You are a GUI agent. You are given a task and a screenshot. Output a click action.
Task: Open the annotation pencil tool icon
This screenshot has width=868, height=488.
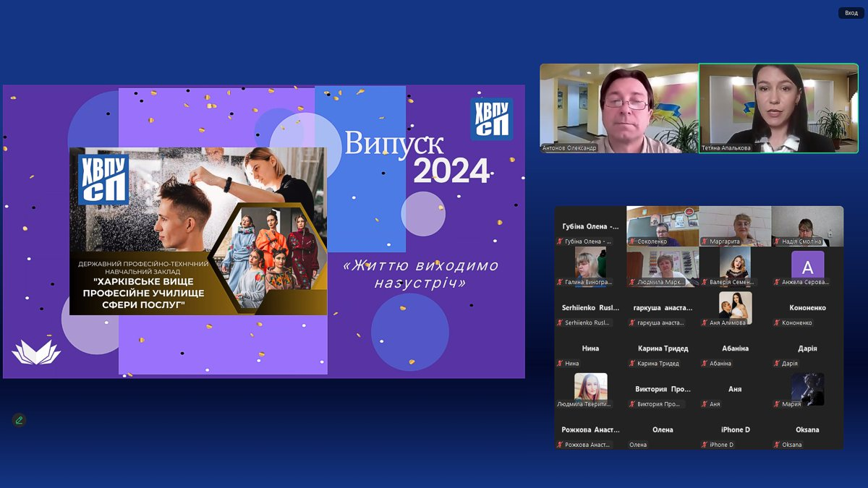(19, 420)
